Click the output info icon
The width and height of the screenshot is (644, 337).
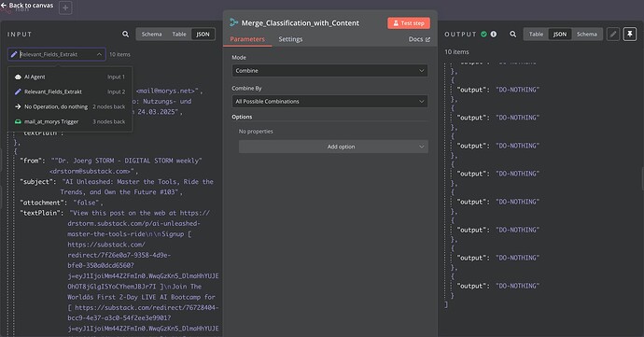pos(494,35)
